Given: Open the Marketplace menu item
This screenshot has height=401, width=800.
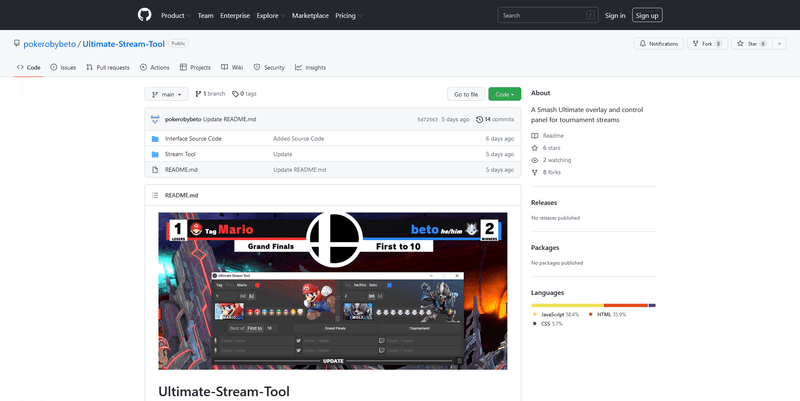Looking at the screenshot, I should 310,15.
